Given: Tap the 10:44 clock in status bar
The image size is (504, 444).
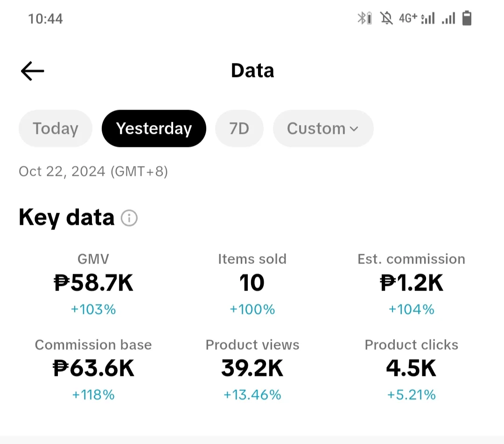Looking at the screenshot, I should click(x=45, y=19).
